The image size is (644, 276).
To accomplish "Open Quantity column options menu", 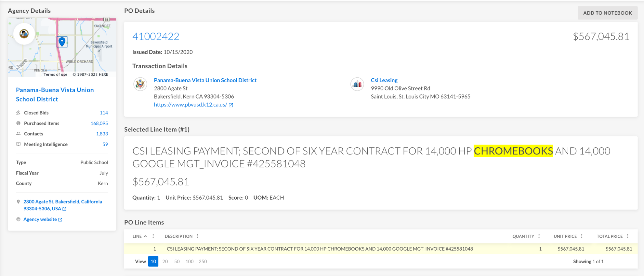I will [539, 236].
